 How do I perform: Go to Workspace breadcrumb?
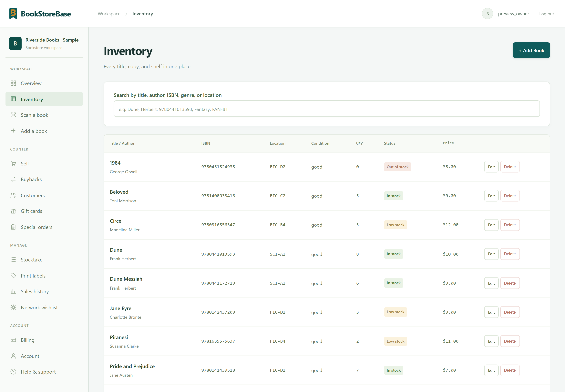coord(109,14)
